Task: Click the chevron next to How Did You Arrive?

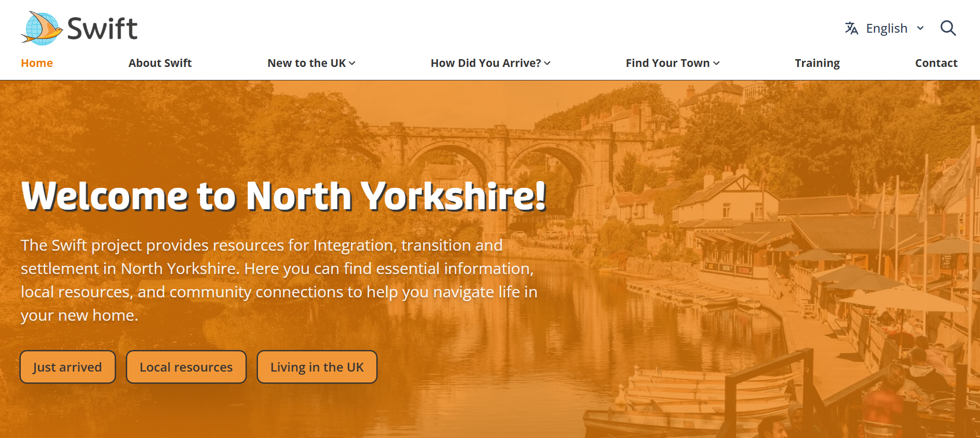Action: (547, 63)
